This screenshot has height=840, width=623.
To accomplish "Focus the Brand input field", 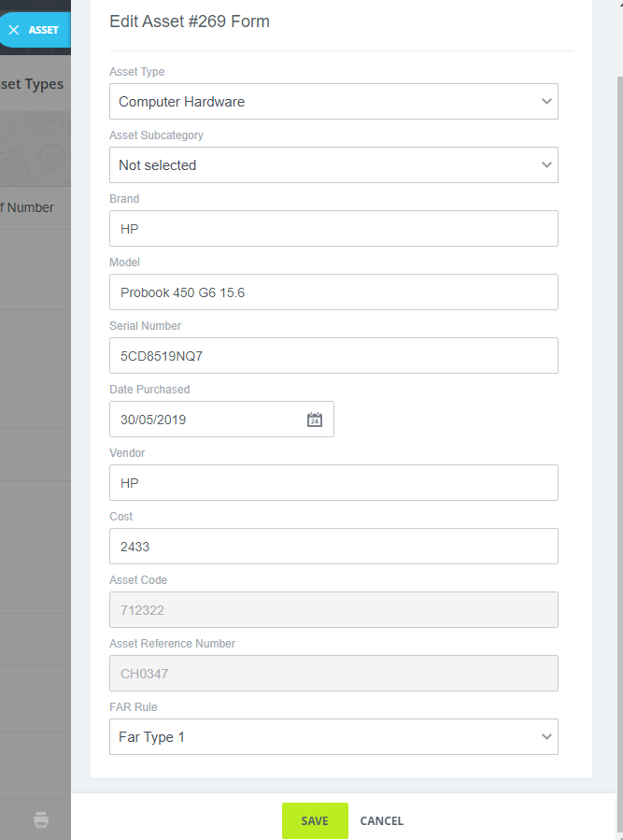I will point(333,229).
